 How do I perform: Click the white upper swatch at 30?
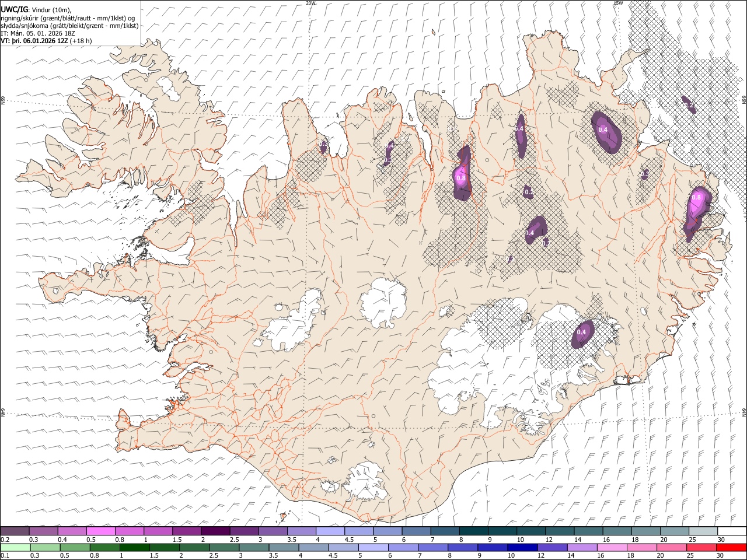click(731, 531)
